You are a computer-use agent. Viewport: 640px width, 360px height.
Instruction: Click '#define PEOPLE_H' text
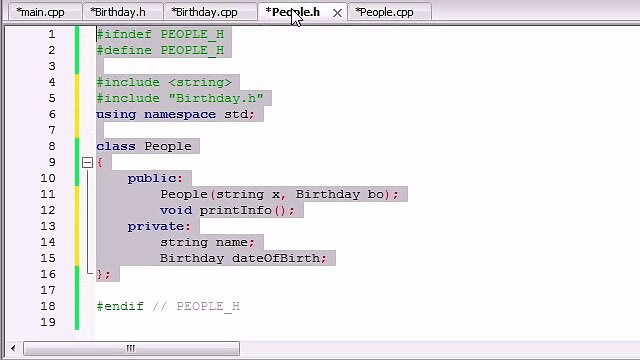[160, 50]
